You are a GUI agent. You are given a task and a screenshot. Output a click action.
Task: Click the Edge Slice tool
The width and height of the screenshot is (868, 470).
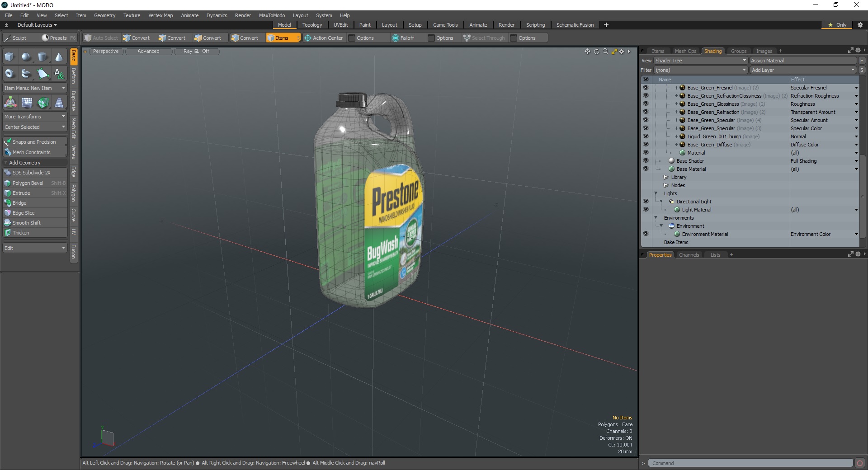pos(35,213)
